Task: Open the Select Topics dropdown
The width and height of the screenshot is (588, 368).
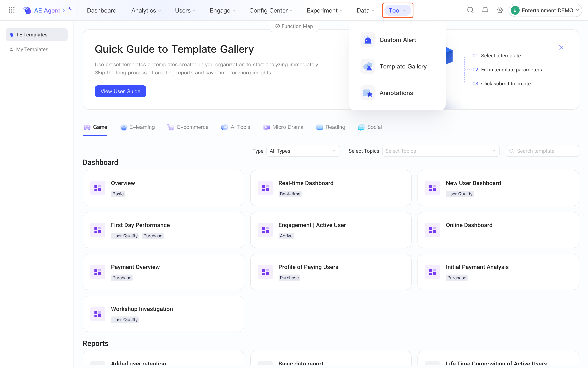Action: pyautogui.click(x=441, y=151)
